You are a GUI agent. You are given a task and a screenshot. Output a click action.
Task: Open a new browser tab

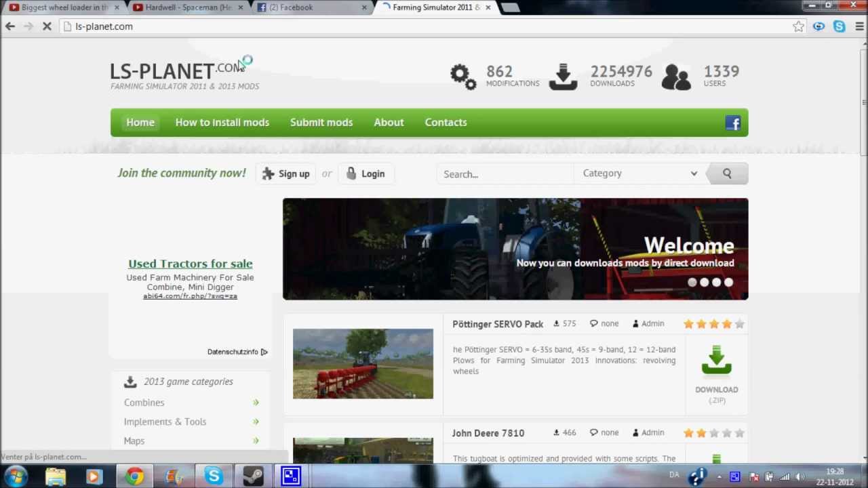tap(510, 7)
